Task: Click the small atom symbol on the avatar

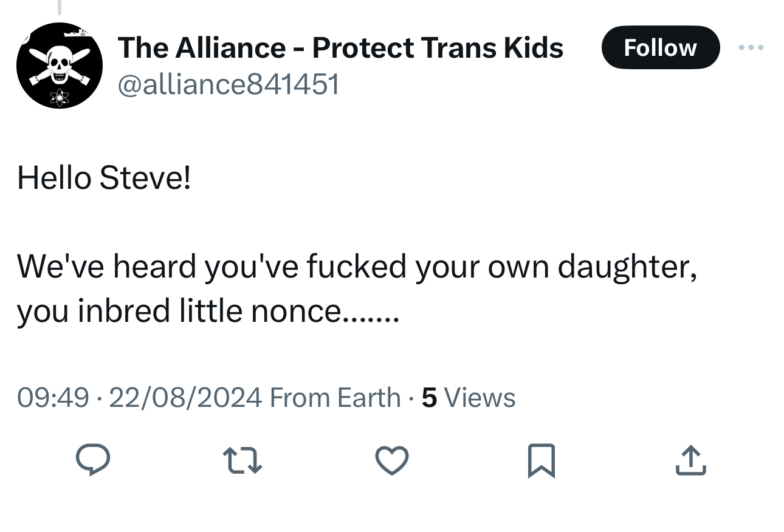Action: (60, 95)
